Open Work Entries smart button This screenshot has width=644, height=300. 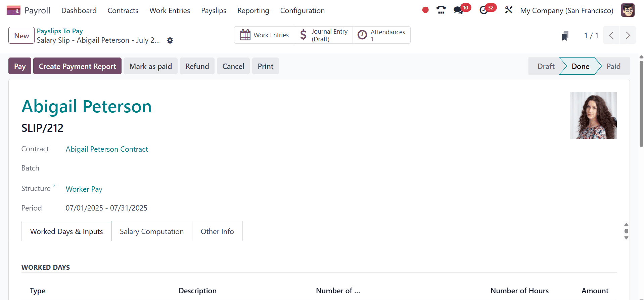tap(264, 35)
